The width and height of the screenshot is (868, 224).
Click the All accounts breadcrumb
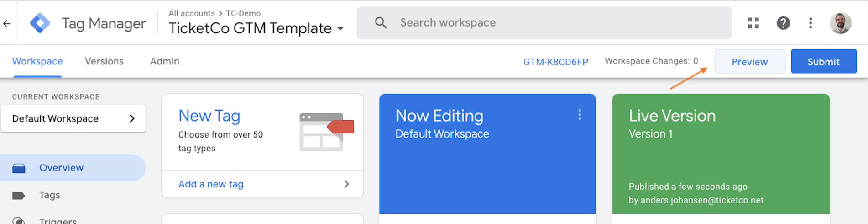click(x=192, y=13)
